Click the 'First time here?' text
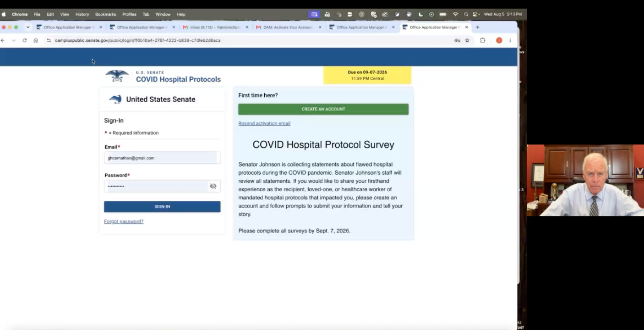The image size is (644, 330). 258,95
